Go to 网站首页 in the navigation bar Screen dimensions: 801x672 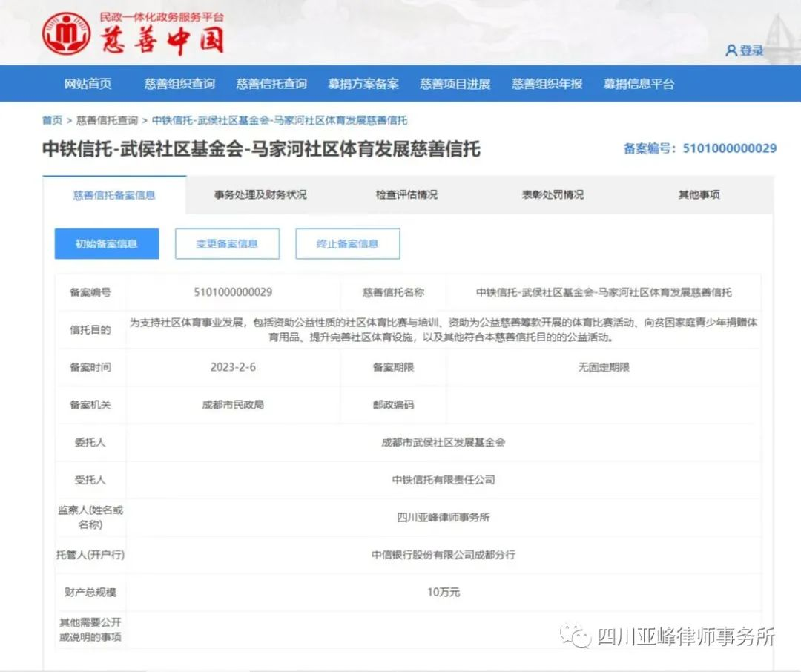[x=88, y=84]
